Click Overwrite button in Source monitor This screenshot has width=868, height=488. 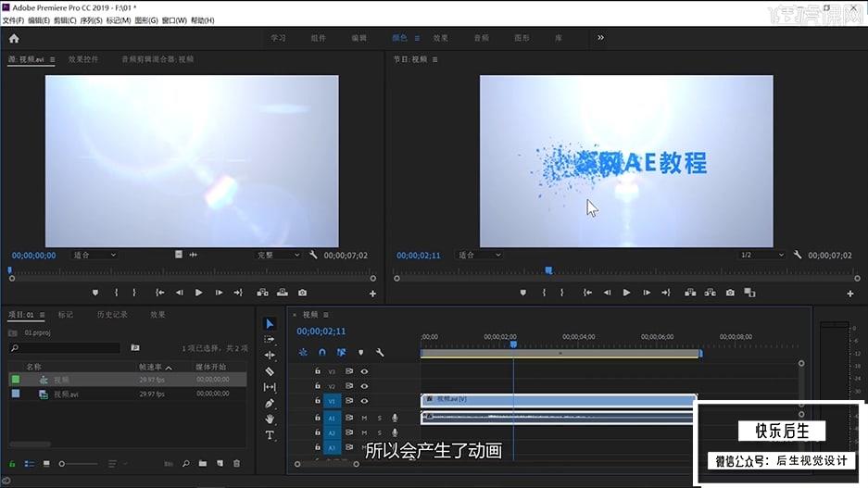[x=283, y=293]
